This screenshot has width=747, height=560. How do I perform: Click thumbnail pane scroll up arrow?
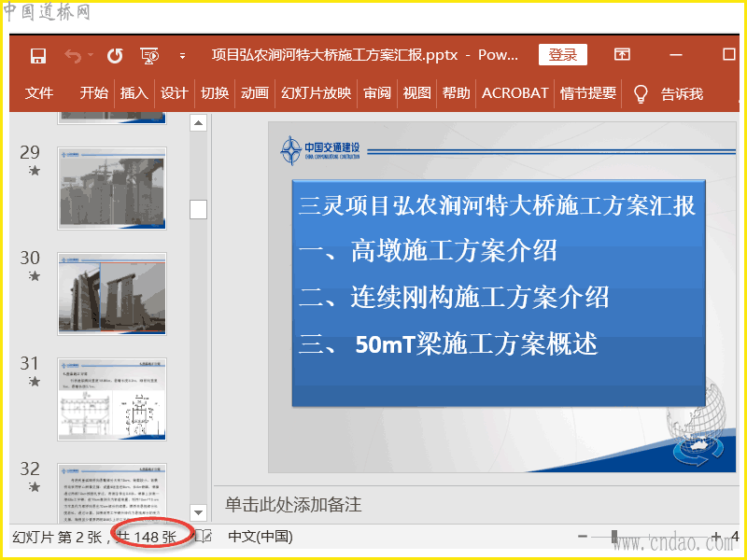(198, 123)
